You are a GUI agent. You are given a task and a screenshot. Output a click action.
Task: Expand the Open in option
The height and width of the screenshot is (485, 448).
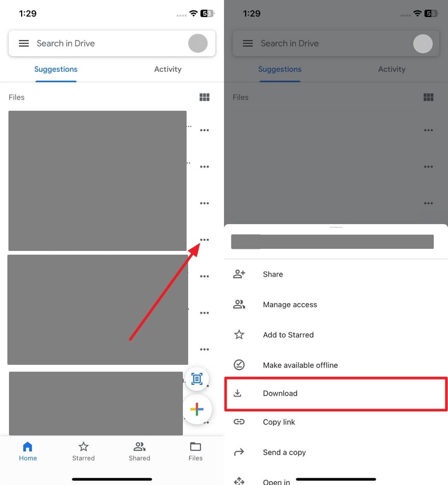pos(276,481)
